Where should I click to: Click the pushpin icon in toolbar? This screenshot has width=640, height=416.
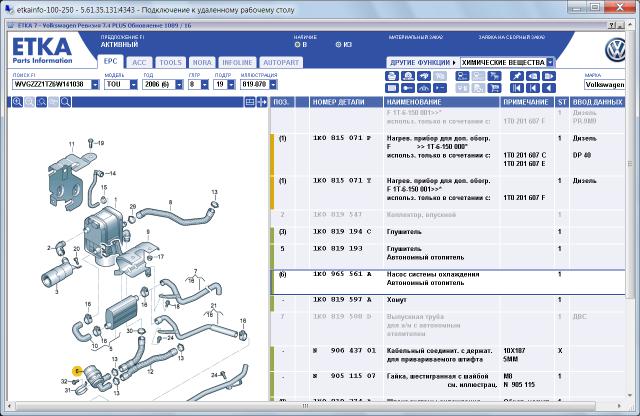tap(517, 76)
